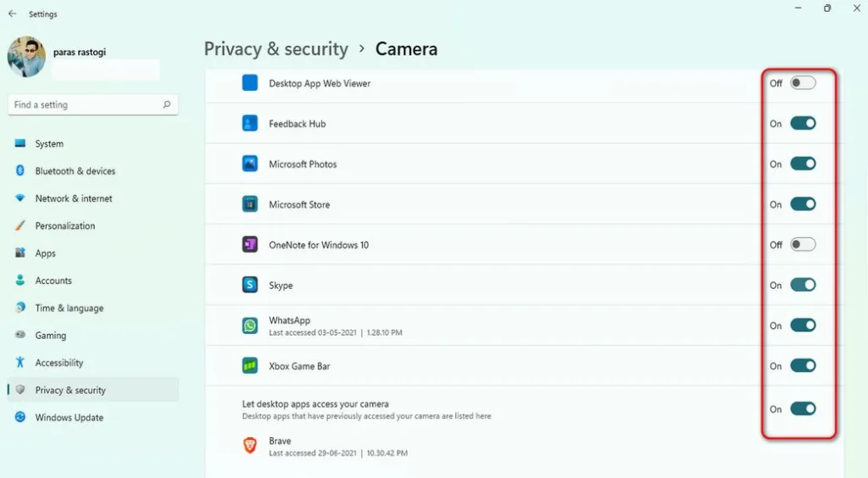This screenshot has height=478, width=868.
Task: Click the Skype app name
Action: (x=281, y=286)
